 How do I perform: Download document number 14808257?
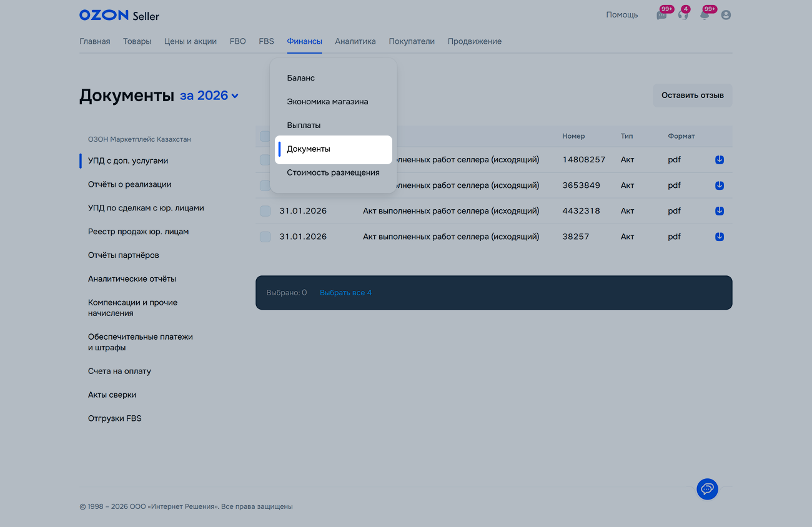tap(720, 160)
